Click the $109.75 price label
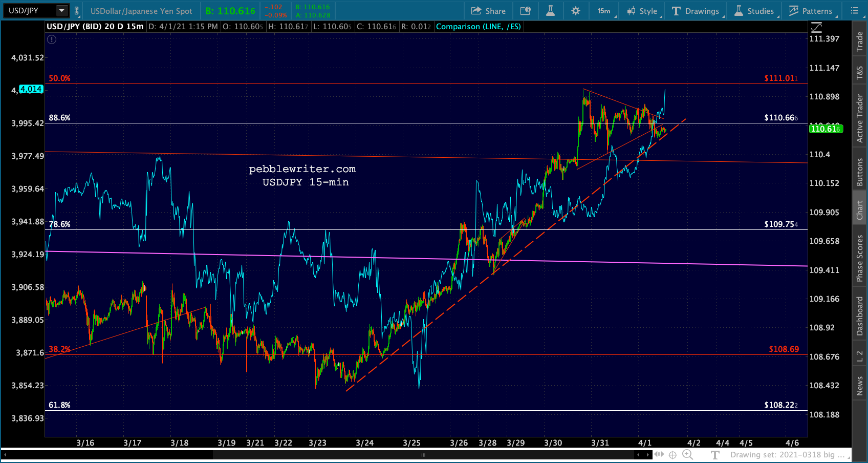 781,224
